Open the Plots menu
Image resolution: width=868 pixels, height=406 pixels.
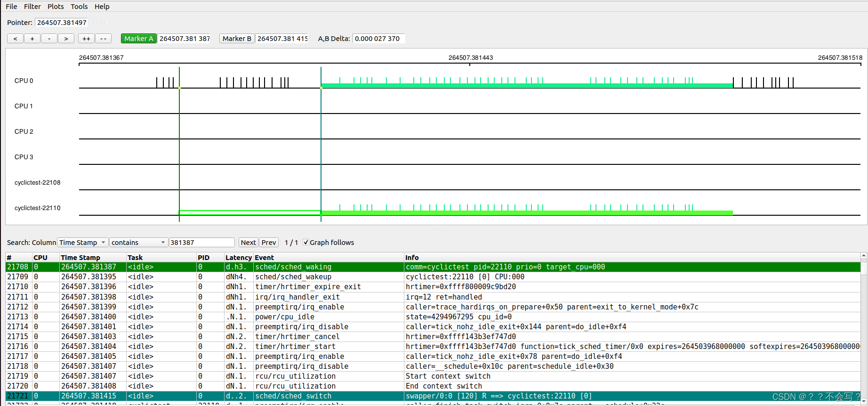coord(56,7)
